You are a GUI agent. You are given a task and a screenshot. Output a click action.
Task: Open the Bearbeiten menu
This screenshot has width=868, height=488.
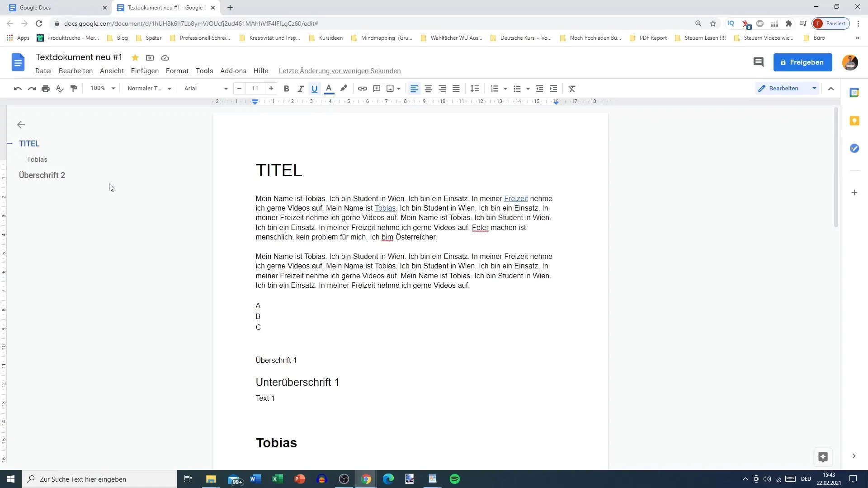coord(75,71)
